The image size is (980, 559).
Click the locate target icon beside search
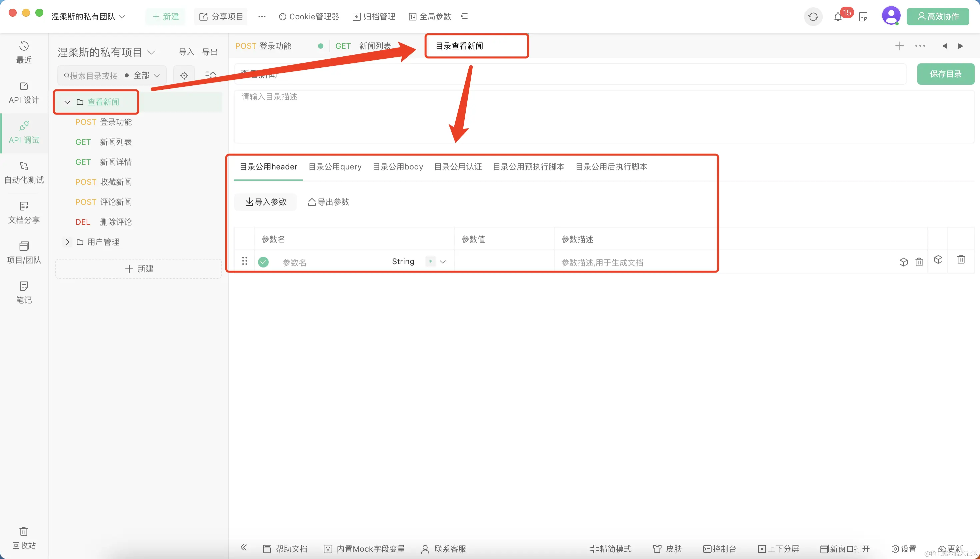[184, 75]
